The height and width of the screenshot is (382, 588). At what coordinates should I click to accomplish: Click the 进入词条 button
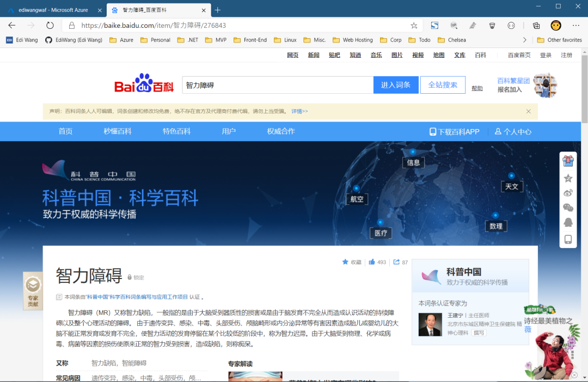point(396,85)
